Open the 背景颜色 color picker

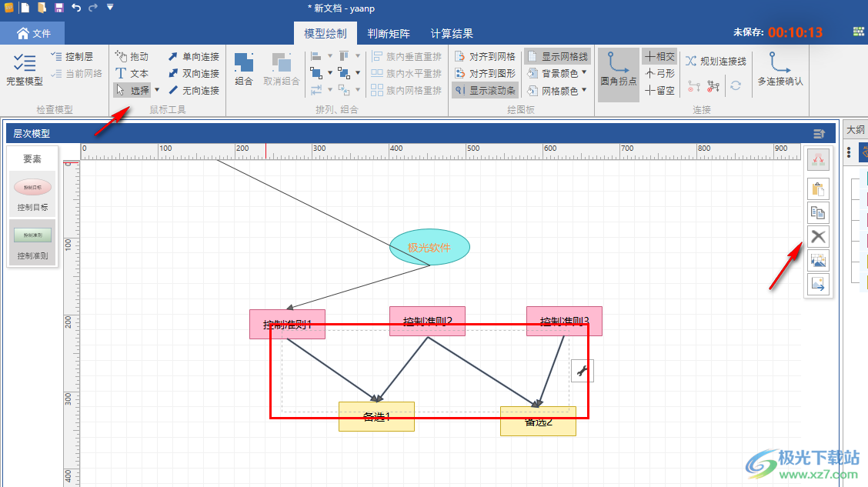point(556,73)
